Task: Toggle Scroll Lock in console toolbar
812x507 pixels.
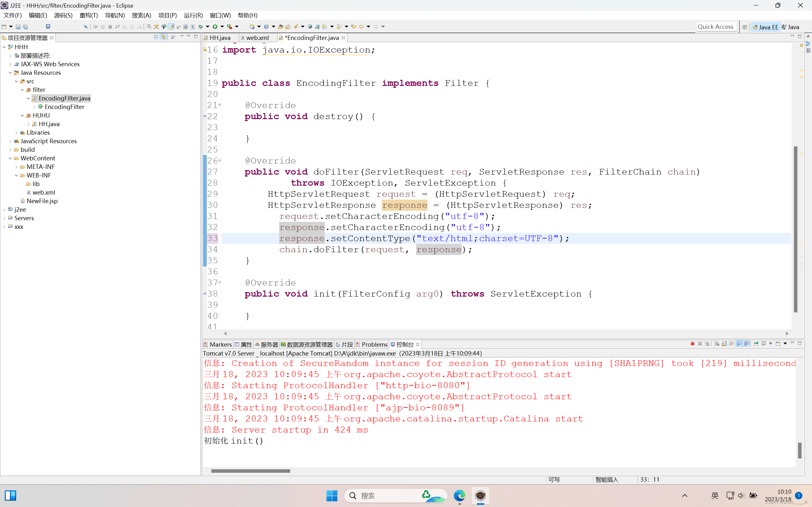Action: [724, 344]
